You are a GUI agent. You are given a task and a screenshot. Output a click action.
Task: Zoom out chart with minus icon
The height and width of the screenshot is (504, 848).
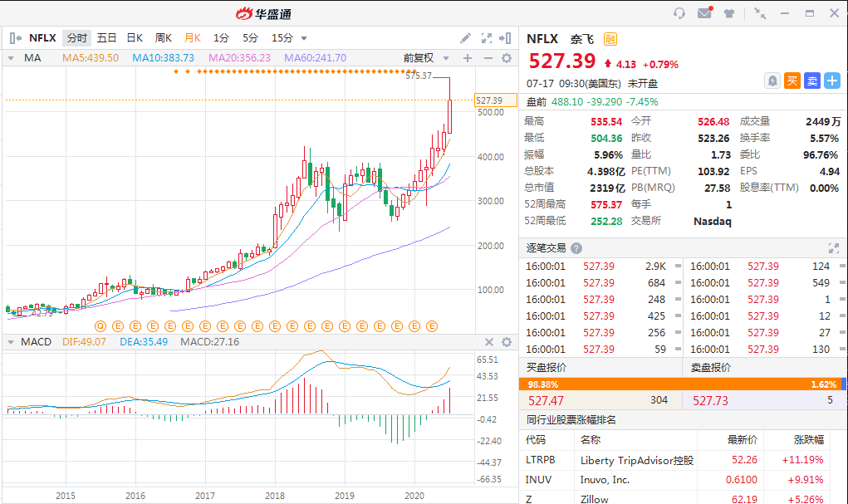click(488, 58)
